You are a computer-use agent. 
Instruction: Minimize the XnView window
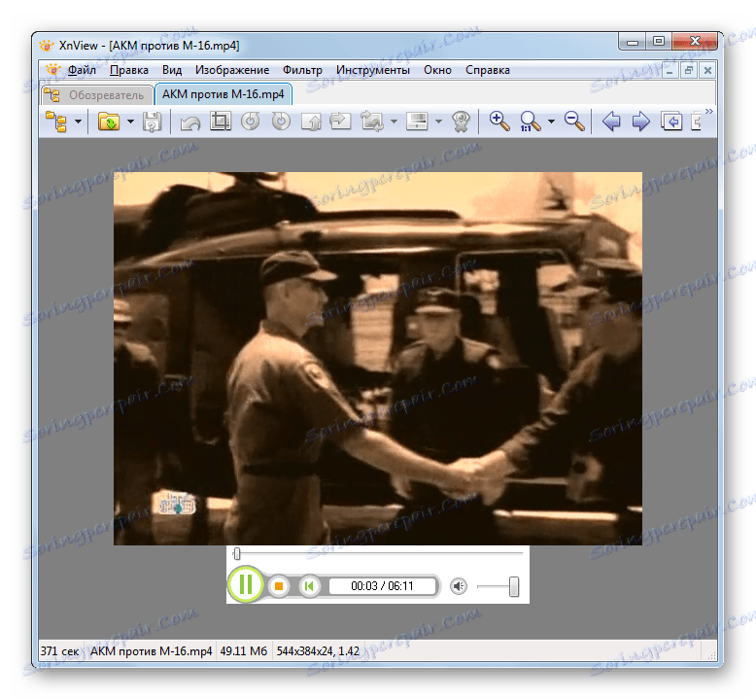[632, 42]
